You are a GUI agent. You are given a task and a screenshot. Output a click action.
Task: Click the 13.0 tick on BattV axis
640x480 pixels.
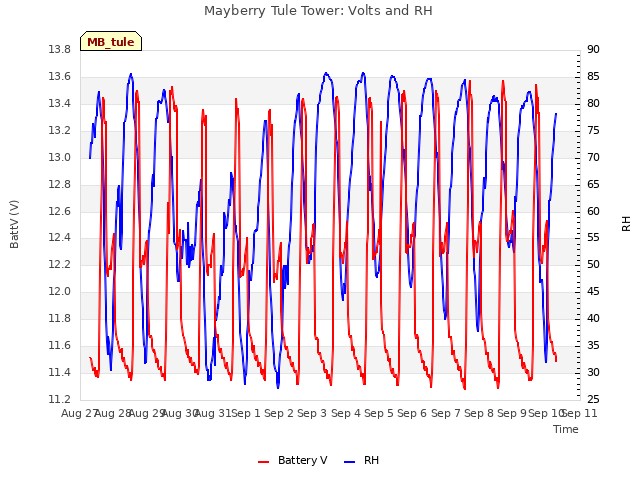[x=60, y=157]
